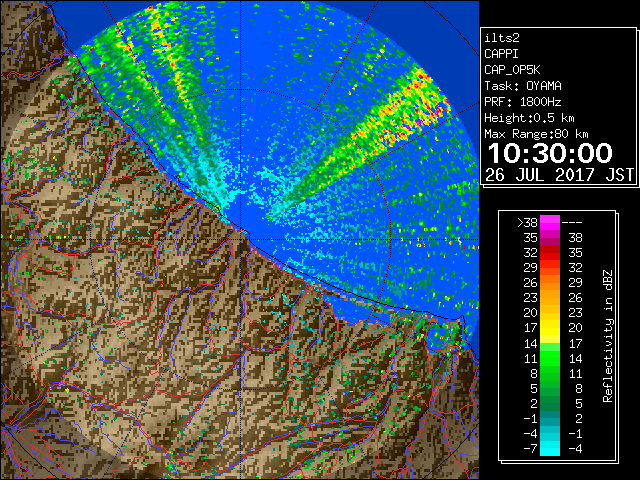Click the yellow 17-20 dBZ legend swatch
Screen dimensions: 640x480
tap(550, 328)
